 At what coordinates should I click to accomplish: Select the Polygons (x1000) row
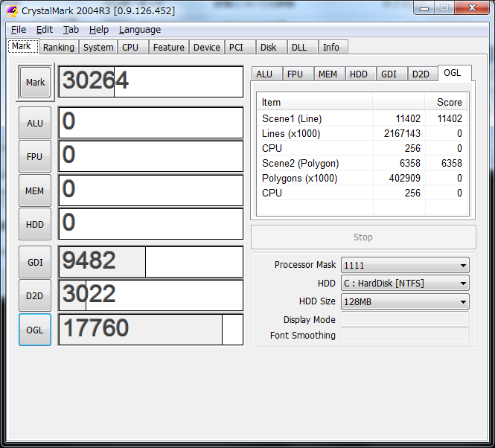point(362,178)
